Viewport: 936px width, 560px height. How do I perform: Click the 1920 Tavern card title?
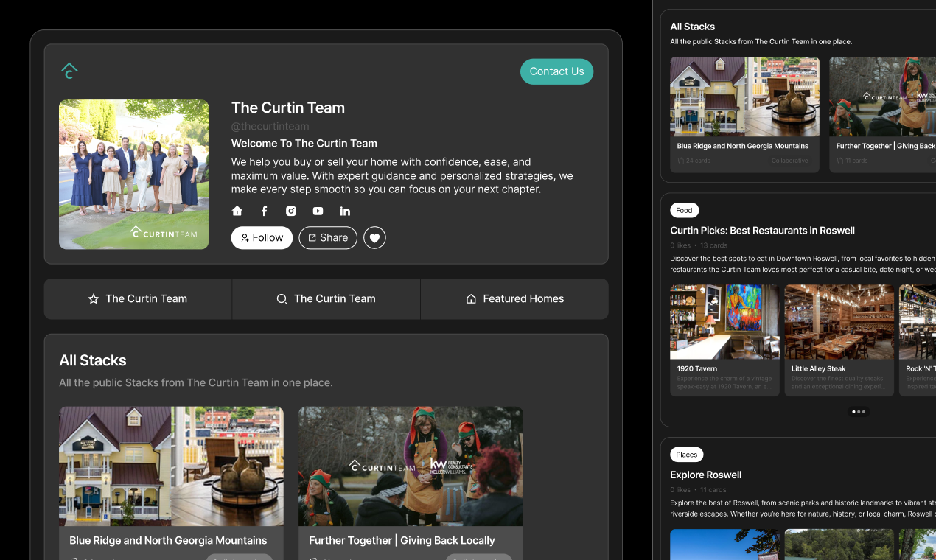[x=697, y=368]
